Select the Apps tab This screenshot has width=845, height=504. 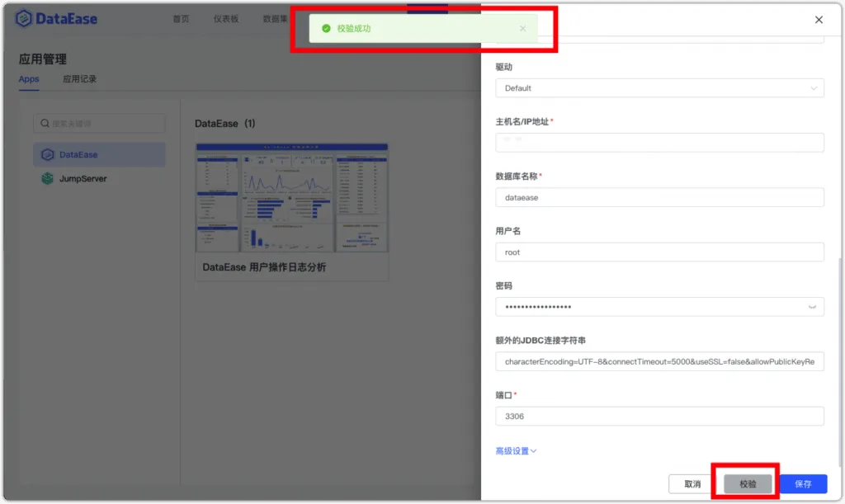[29, 79]
